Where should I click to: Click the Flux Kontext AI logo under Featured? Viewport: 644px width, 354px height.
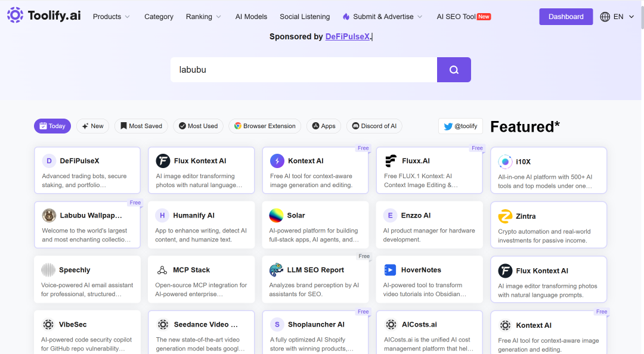pyautogui.click(x=505, y=271)
